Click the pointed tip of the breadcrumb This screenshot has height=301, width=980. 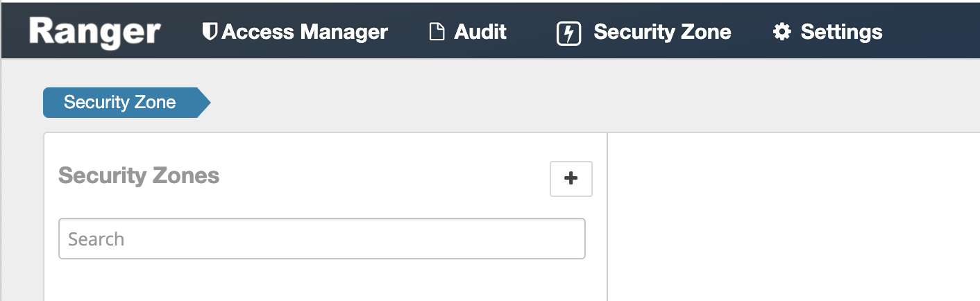coord(205,103)
